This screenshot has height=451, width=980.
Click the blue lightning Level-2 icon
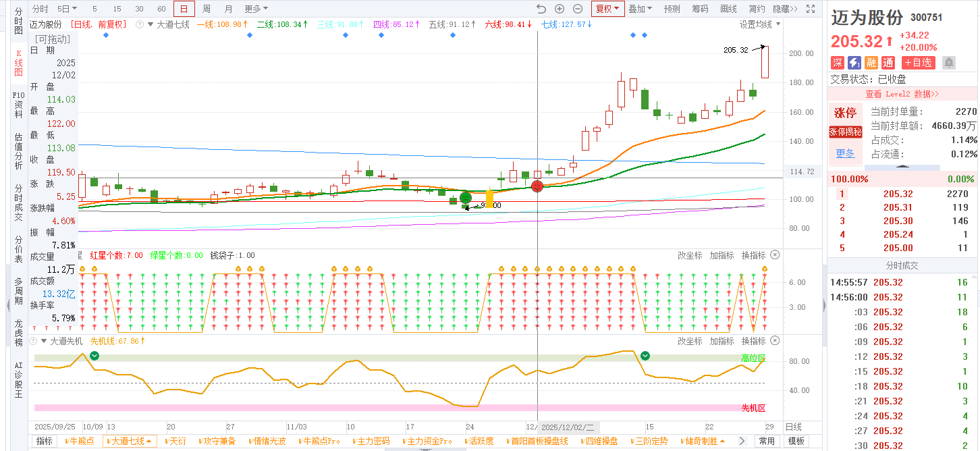pyautogui.click(x=854, y=63)
